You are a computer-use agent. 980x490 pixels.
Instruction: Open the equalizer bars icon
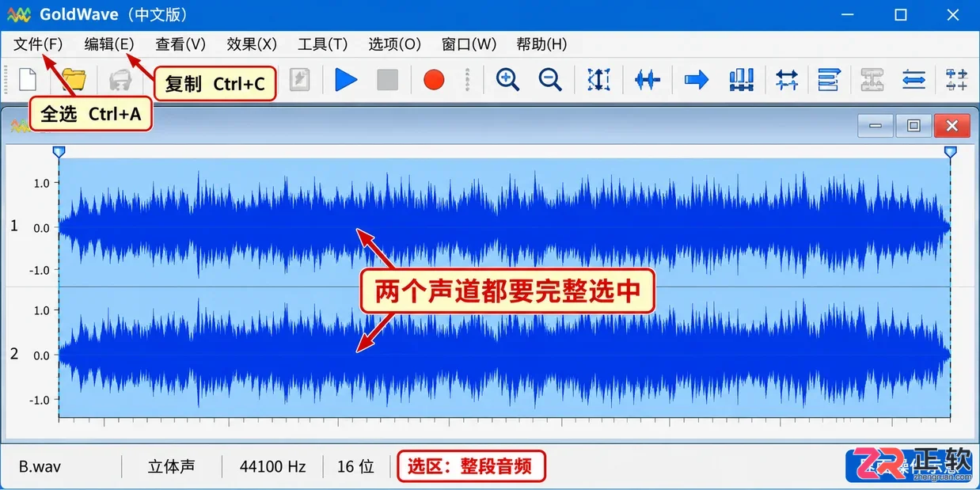click(x=741, y=79)
